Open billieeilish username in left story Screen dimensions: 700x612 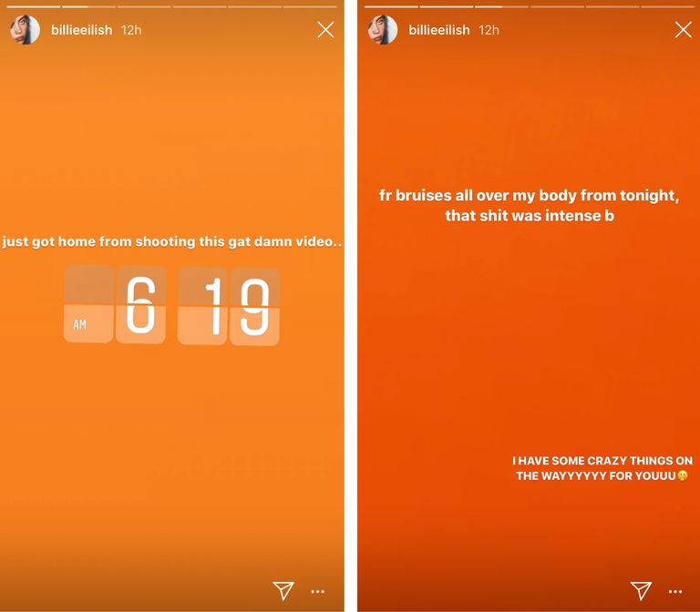click(x=82, y=30)
